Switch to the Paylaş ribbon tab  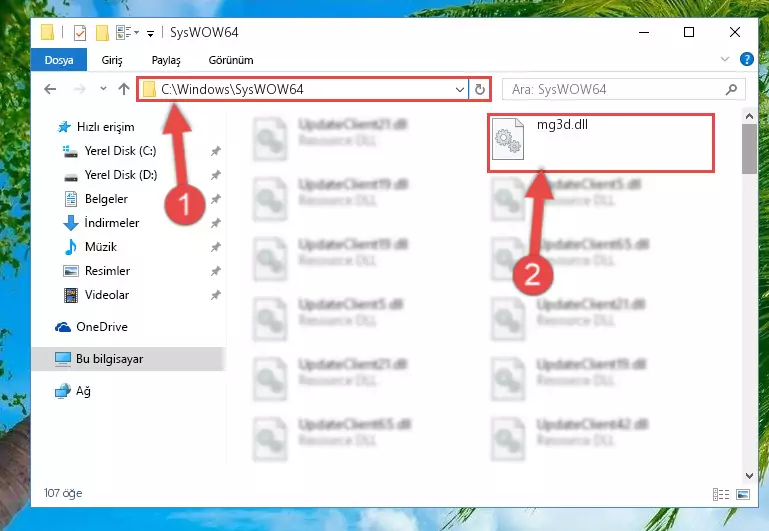pos(166,60)
